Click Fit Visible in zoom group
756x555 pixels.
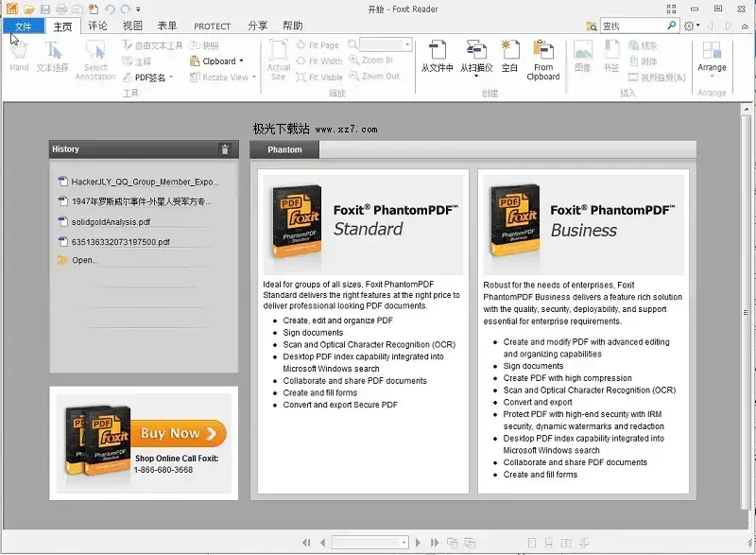click(319, 78)
